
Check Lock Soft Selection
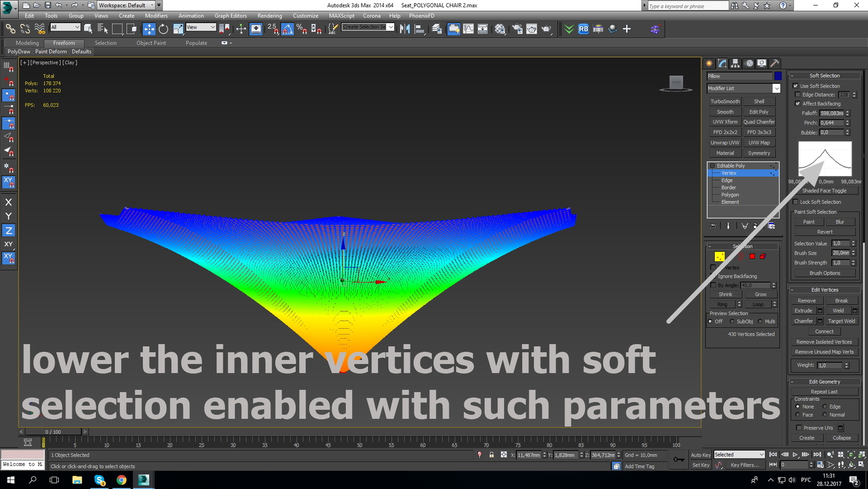click(796, 202)
